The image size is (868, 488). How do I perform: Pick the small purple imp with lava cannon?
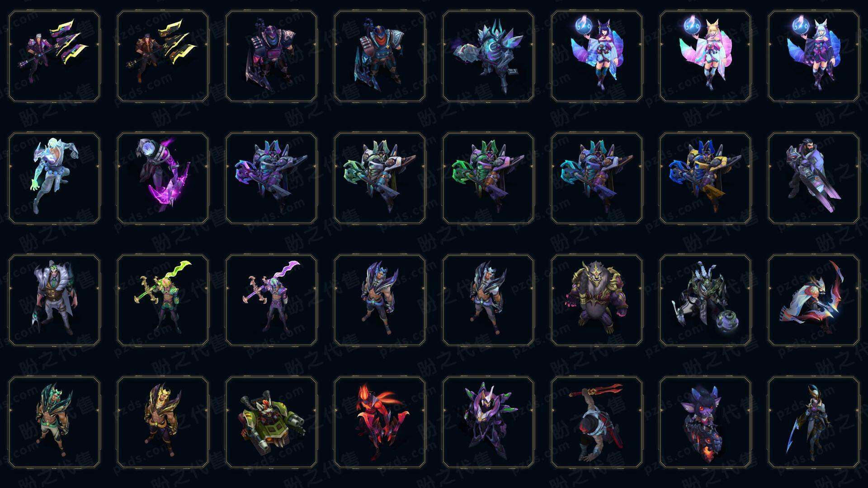tap(705, 422)
